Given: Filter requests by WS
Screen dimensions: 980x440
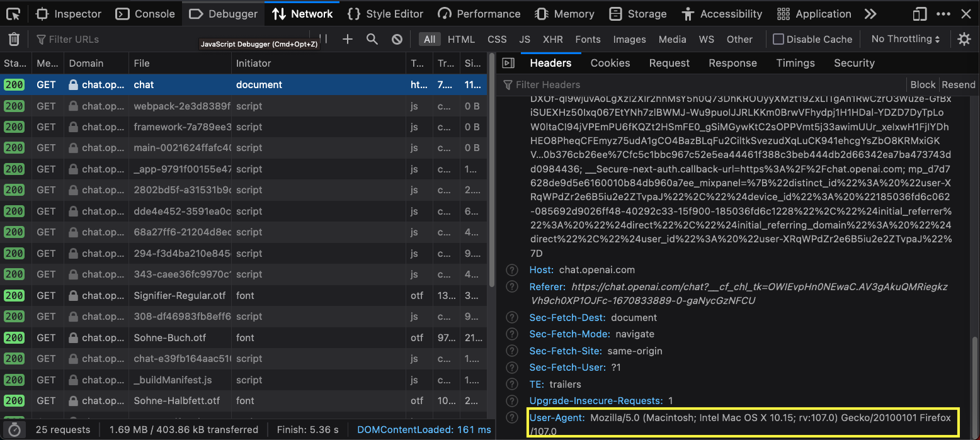Looking at the screenshot, I should (x=707, y=39).
